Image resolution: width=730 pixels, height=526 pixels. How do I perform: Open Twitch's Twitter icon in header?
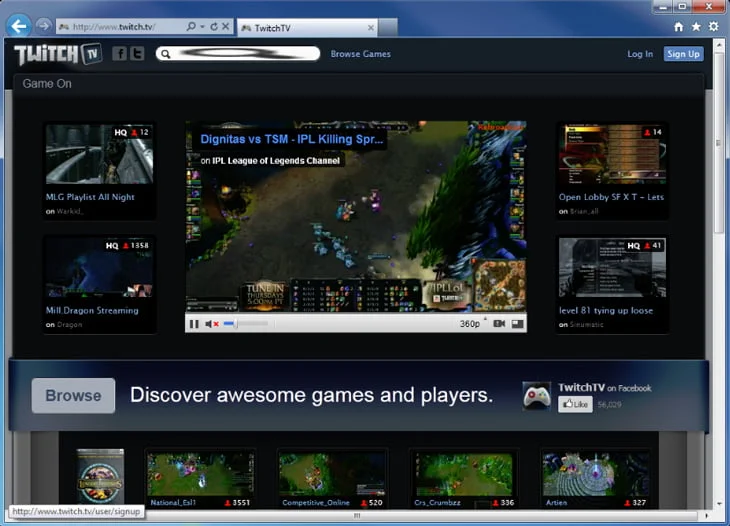coord(137,54)
